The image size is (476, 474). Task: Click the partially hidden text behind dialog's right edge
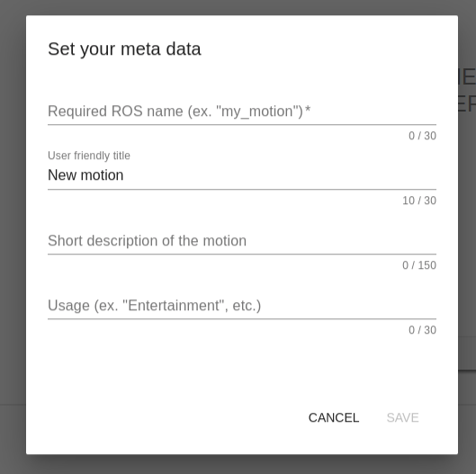tap(467, 90)
